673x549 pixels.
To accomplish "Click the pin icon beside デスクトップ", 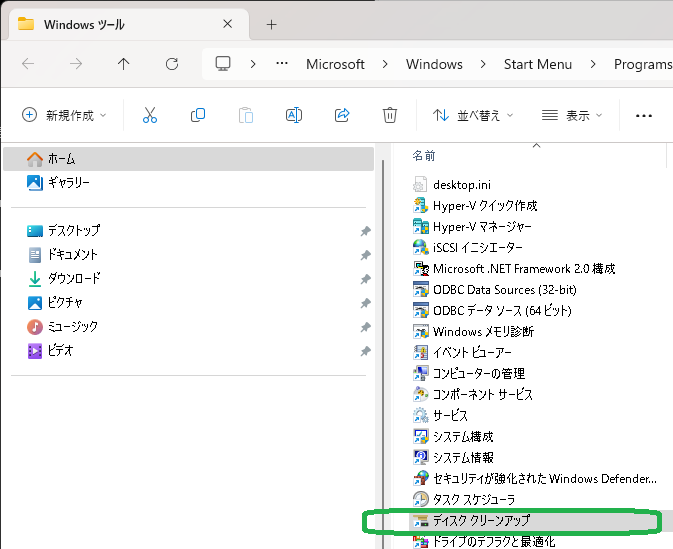I will point(365,231).
